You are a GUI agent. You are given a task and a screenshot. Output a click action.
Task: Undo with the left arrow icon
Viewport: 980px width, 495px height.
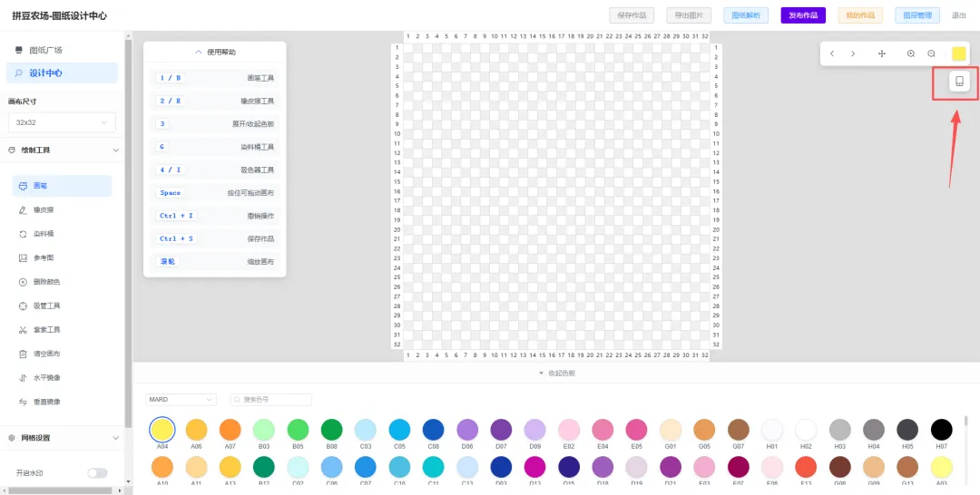832,53
